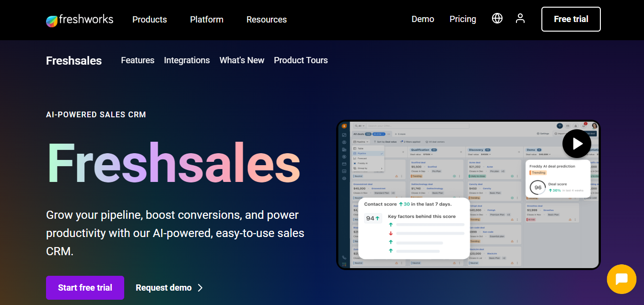Click the Contact score popup card
The height and width of the screenshot is (305, 644).
[x=414, y=228]
